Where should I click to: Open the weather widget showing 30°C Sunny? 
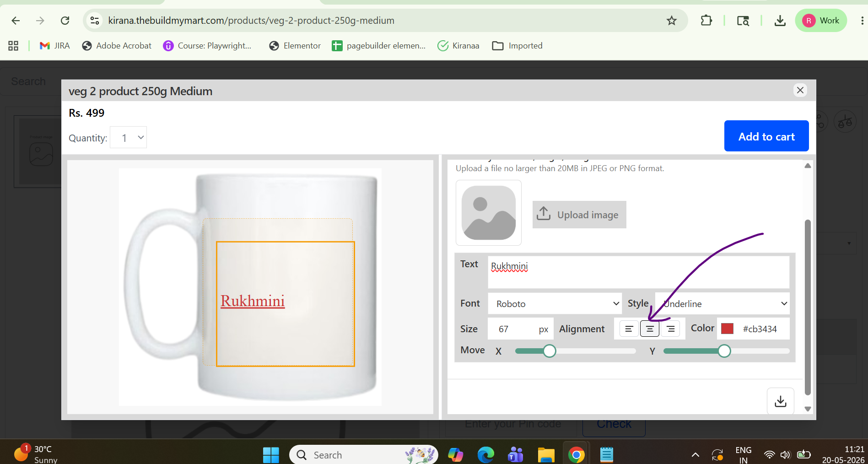[36, 453]
